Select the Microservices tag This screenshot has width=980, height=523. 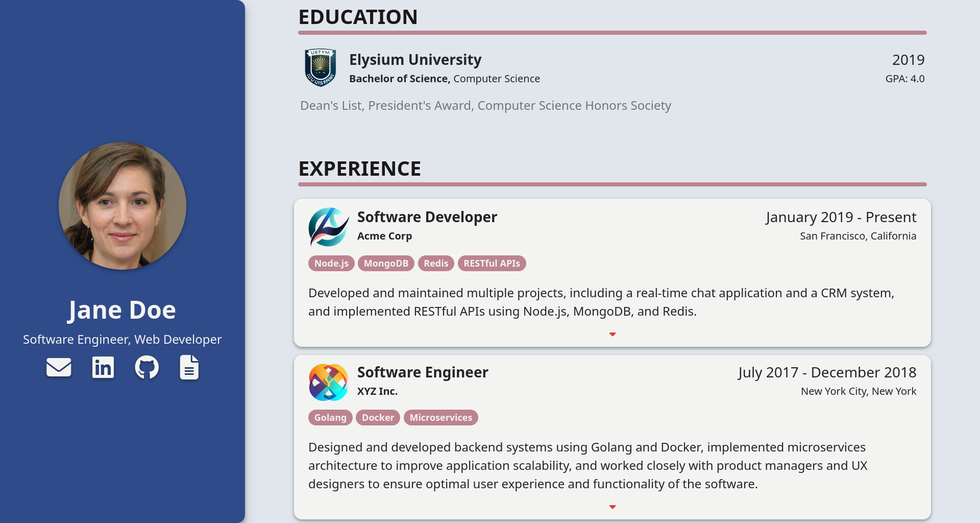pos(441,418)
